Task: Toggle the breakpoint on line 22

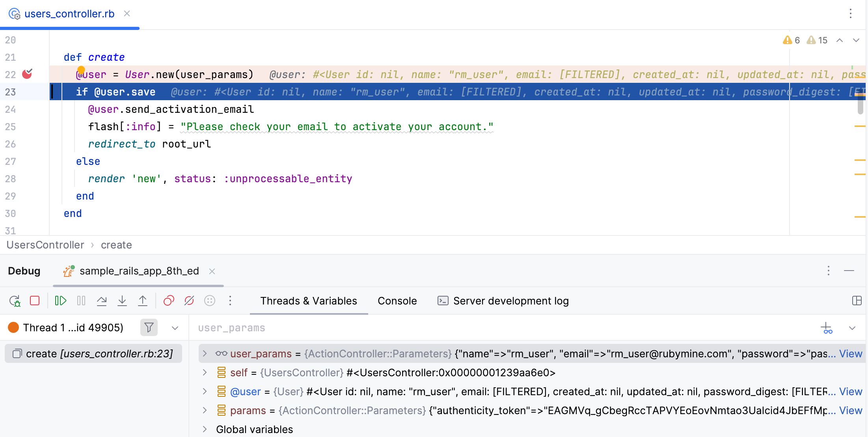Action: [27, 74]
